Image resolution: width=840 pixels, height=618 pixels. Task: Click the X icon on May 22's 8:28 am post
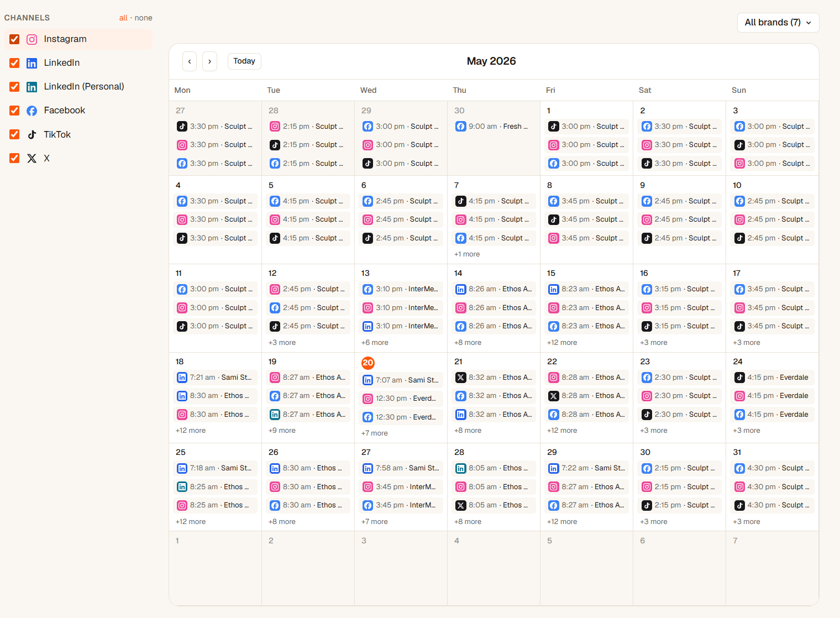tap(553, 396)
